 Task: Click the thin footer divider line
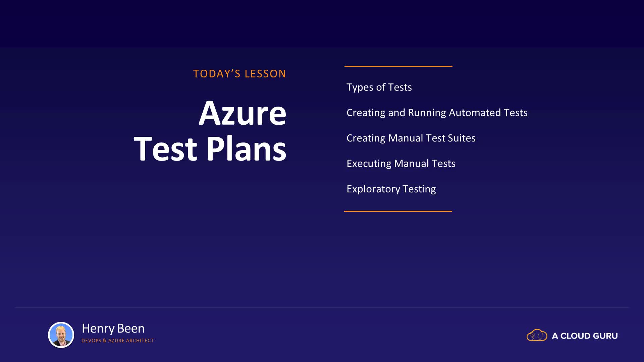click(x=322, y=308)
